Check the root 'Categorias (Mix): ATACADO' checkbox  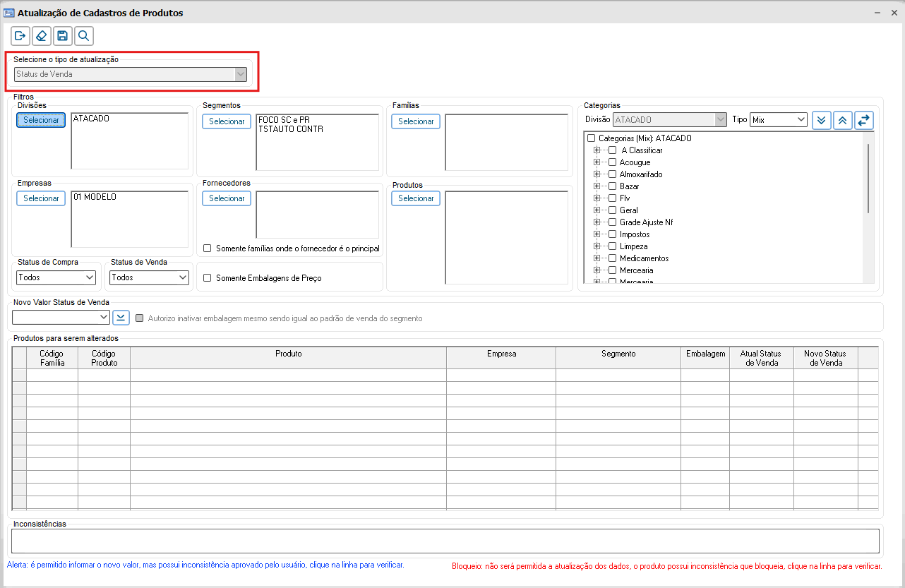coord(592,138)
